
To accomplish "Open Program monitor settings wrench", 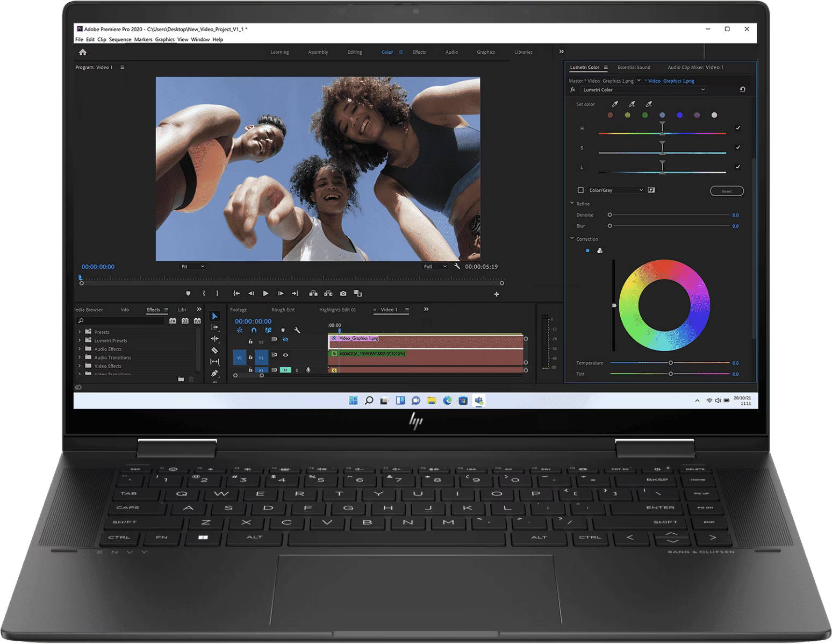I will click(457, 266).
